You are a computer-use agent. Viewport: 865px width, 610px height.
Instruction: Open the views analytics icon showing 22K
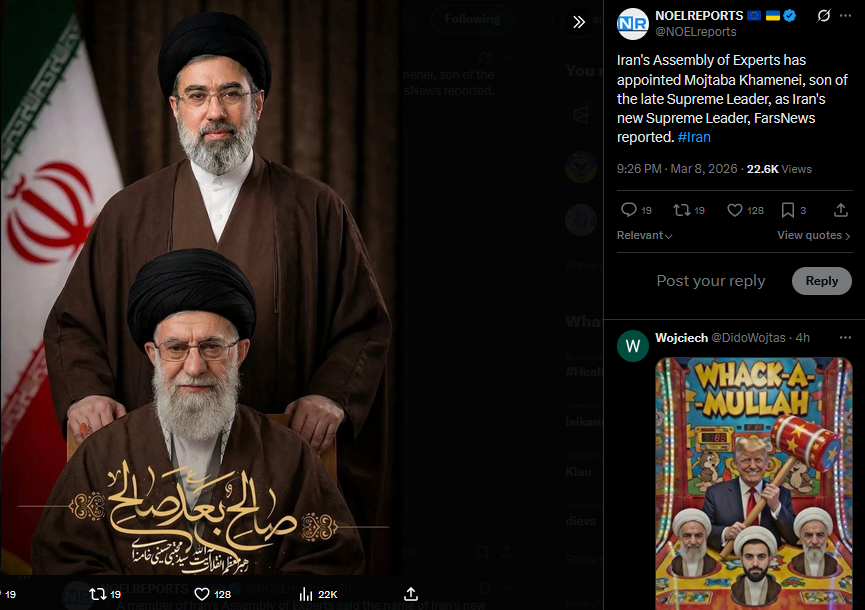click(x=318, y=594)
